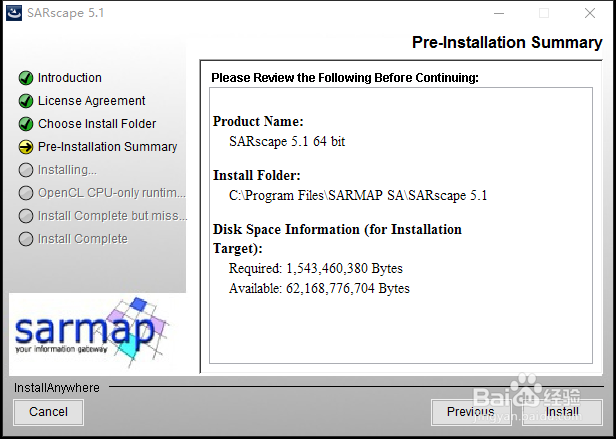The image size is (616, 439).
Task: Select the final Install Complete step label
Action: (x=83, y=239)
